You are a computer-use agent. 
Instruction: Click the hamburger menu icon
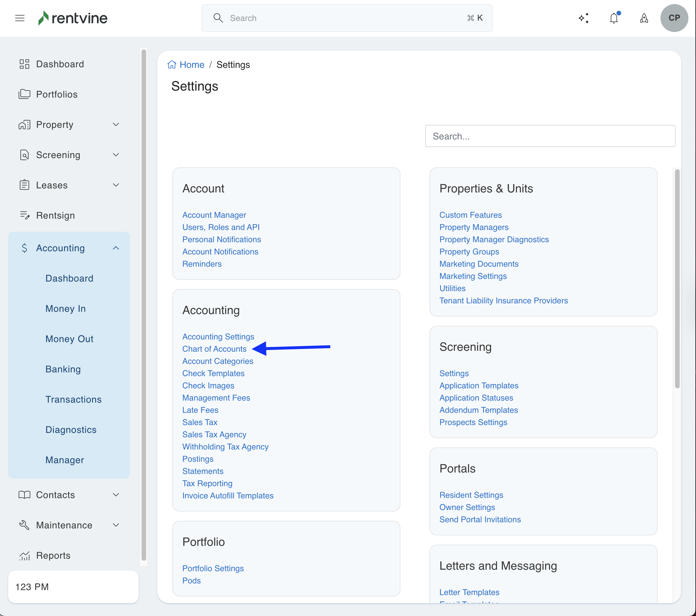click(20, 18)
